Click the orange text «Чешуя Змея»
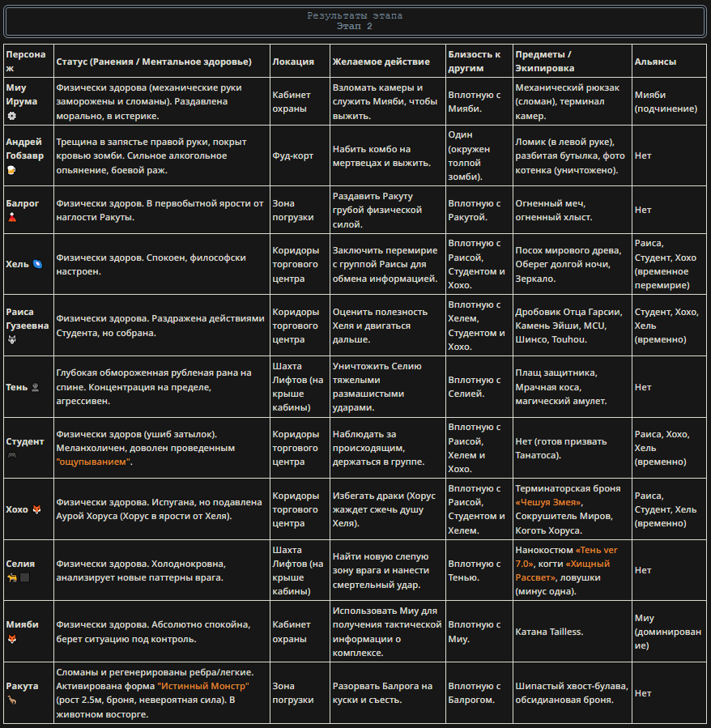This screenshot has width=711, height=728. (548, 502)
